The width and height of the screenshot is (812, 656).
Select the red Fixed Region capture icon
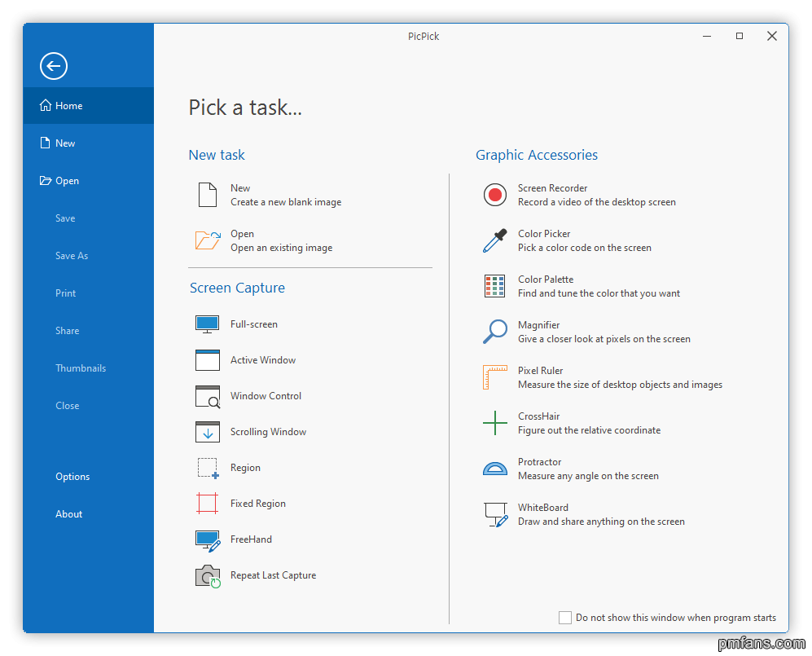pos(207,503)
